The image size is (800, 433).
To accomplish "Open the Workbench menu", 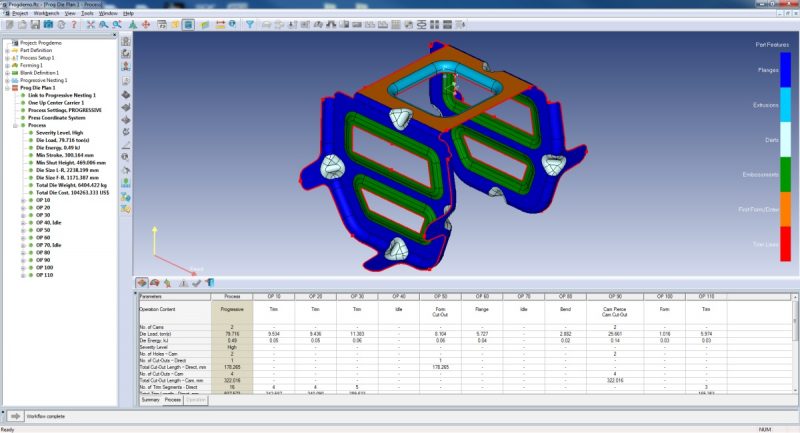I will (46, 13).
